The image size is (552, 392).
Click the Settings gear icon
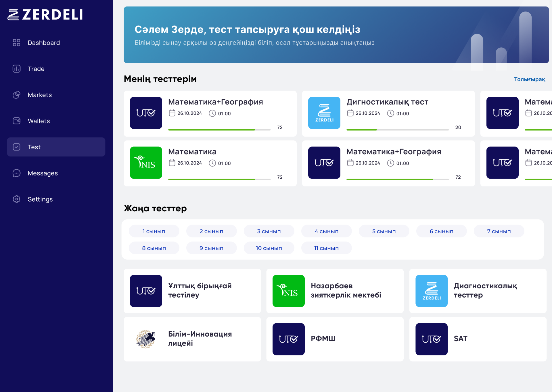tap(16, 199)
